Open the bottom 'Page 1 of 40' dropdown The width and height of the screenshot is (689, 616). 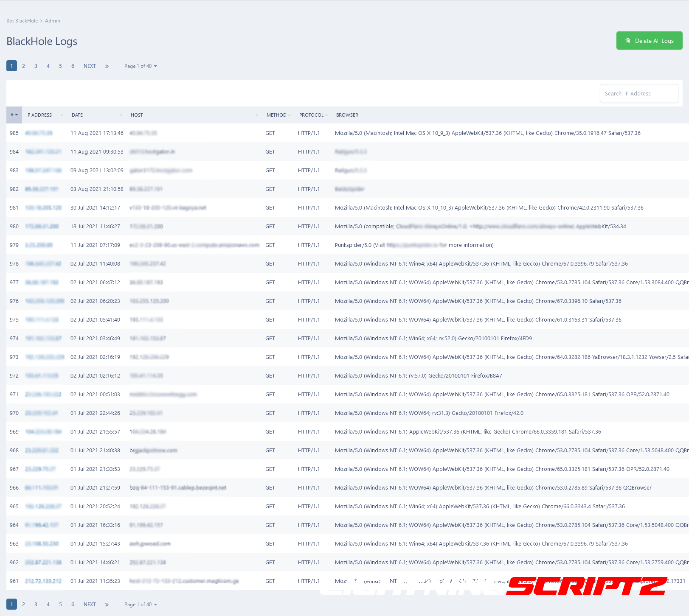tap(141, 605)
